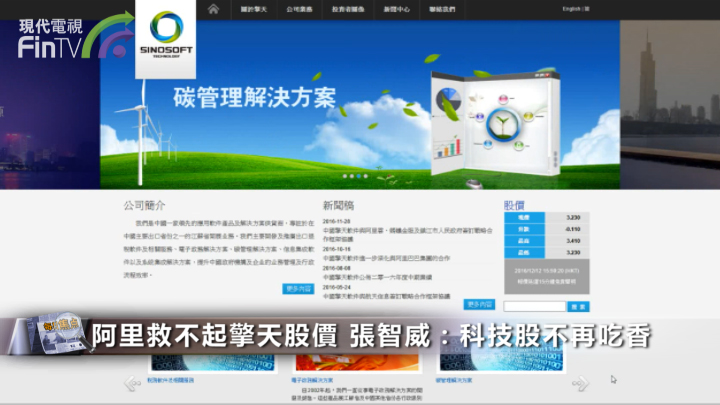Click the 新聞稿 section heading

pos(338,205)
